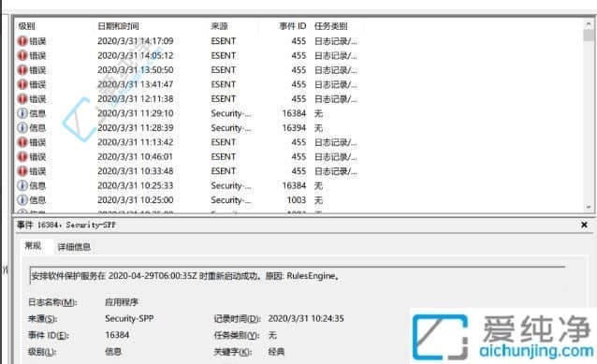
Task: Switch to the 常规 tab
Action: click(33, 246)
